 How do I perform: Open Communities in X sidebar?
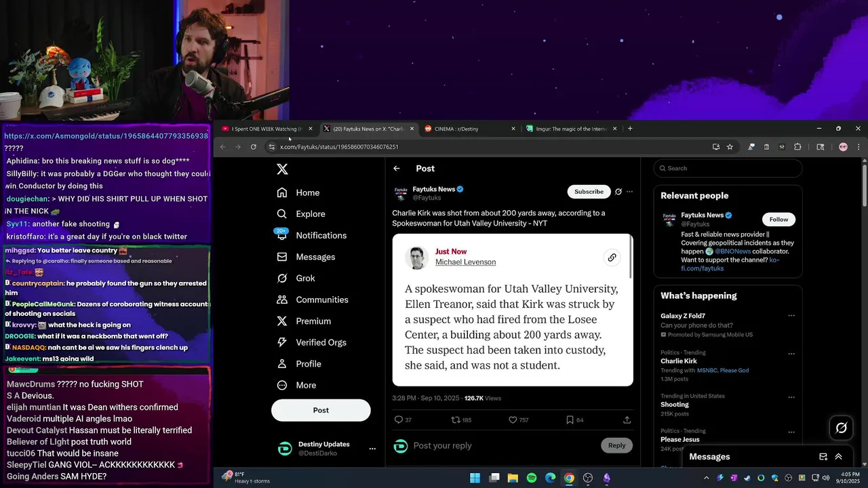[313, 300]
